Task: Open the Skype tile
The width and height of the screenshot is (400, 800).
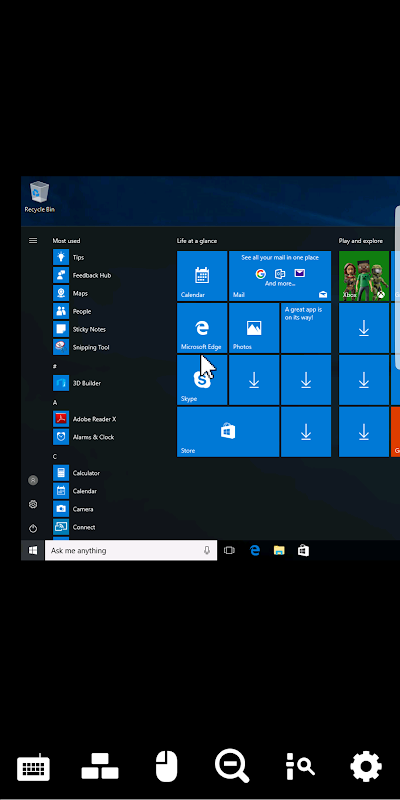Action: [202, 380]
